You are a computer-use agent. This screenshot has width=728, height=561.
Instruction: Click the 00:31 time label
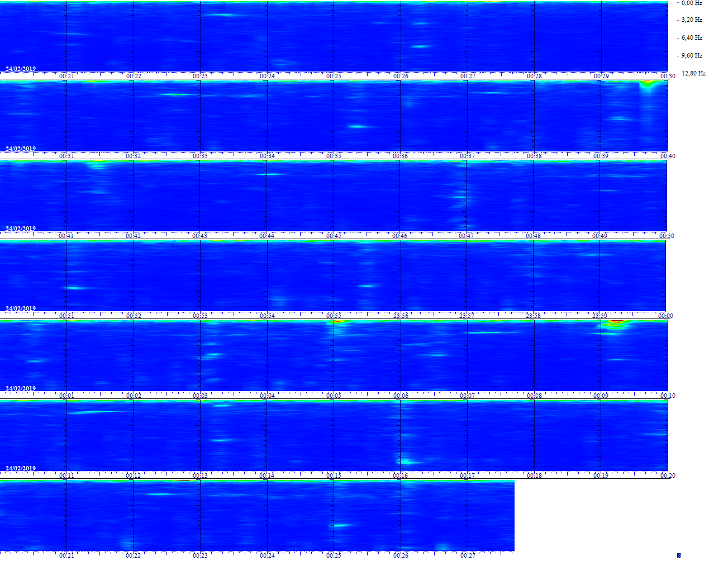click(66, 156)
